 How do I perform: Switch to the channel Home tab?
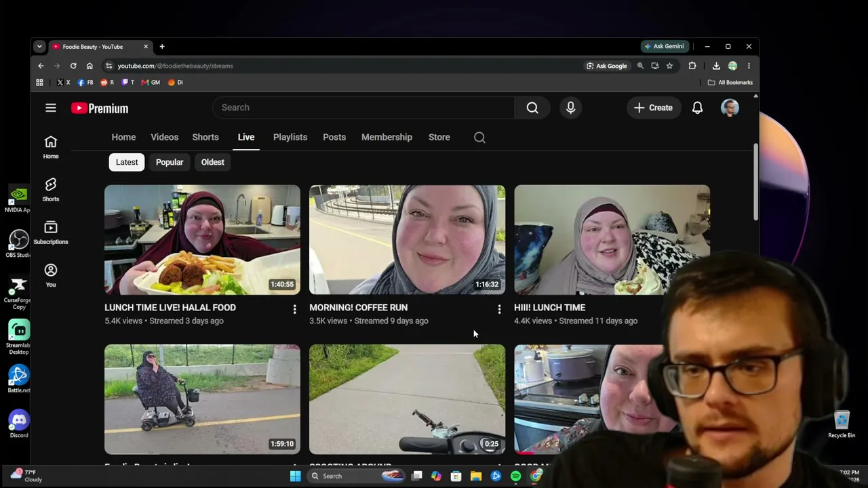pyautogui.click(x=123, y=138)
